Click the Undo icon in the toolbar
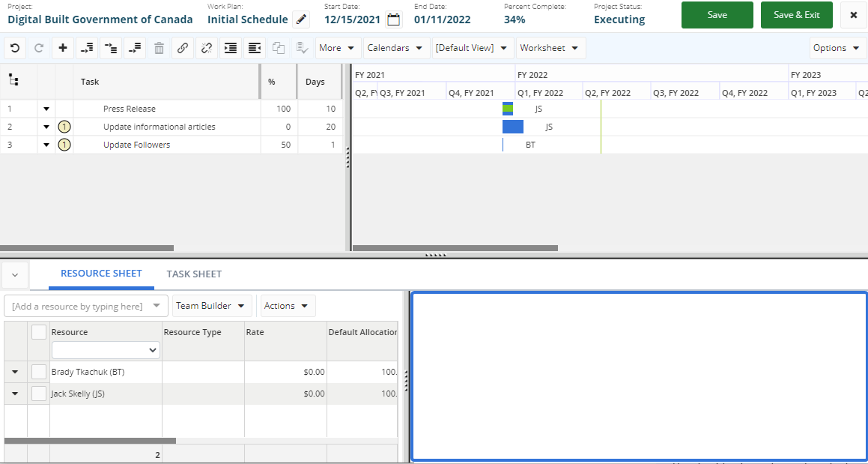868x464 pixels. click(15, 48)
